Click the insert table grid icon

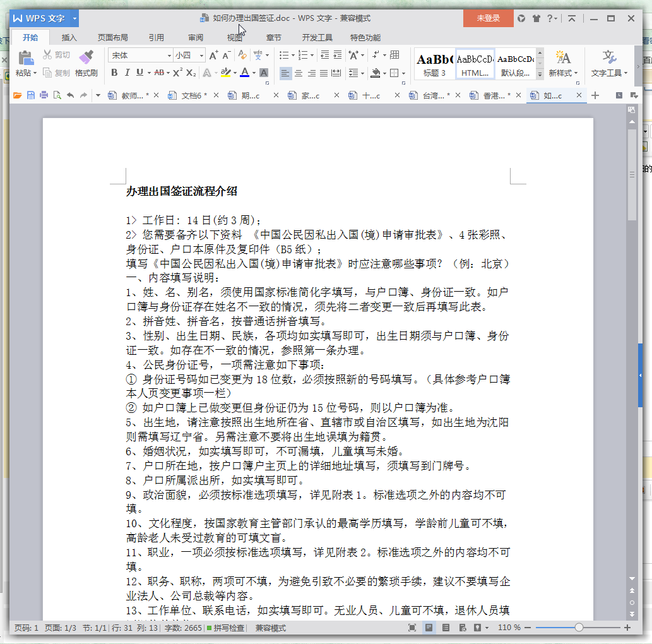[394, 55]
